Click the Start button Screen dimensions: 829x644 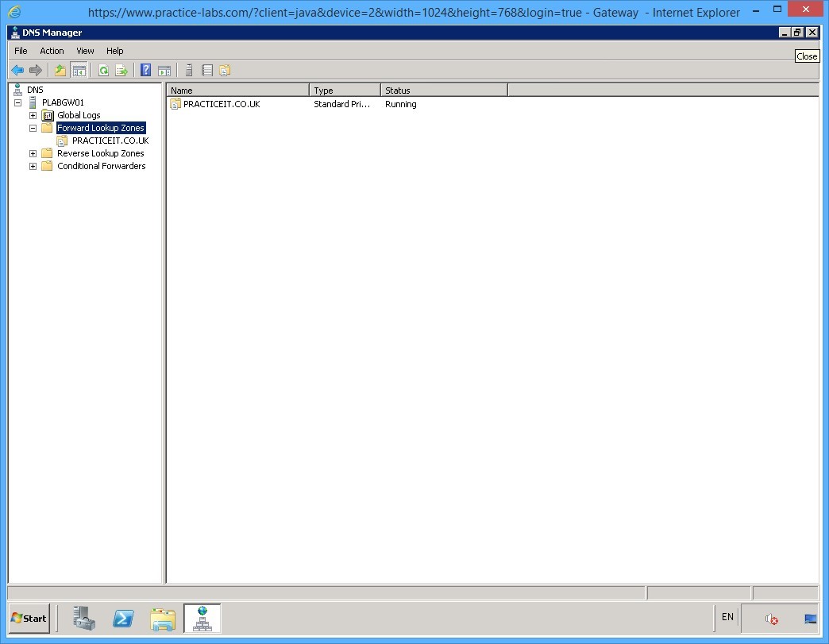(x=28, y=619)
